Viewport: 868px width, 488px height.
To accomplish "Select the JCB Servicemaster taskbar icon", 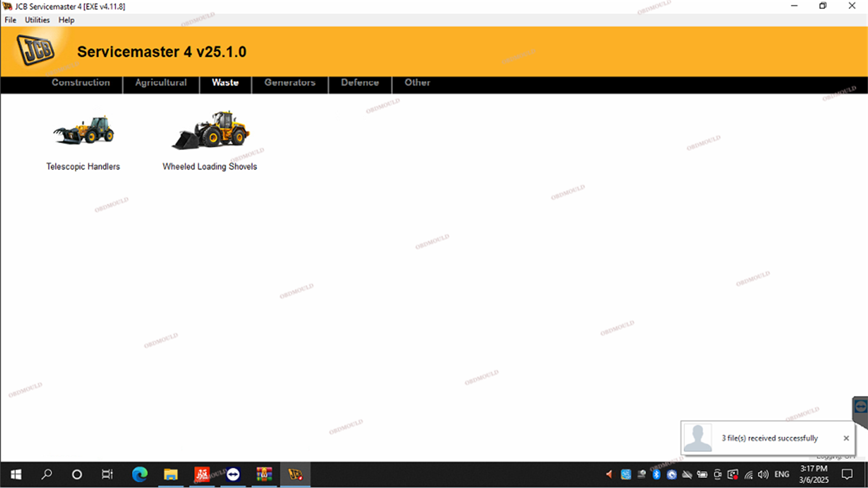I will pyautogui.click(x=295, y=475).
